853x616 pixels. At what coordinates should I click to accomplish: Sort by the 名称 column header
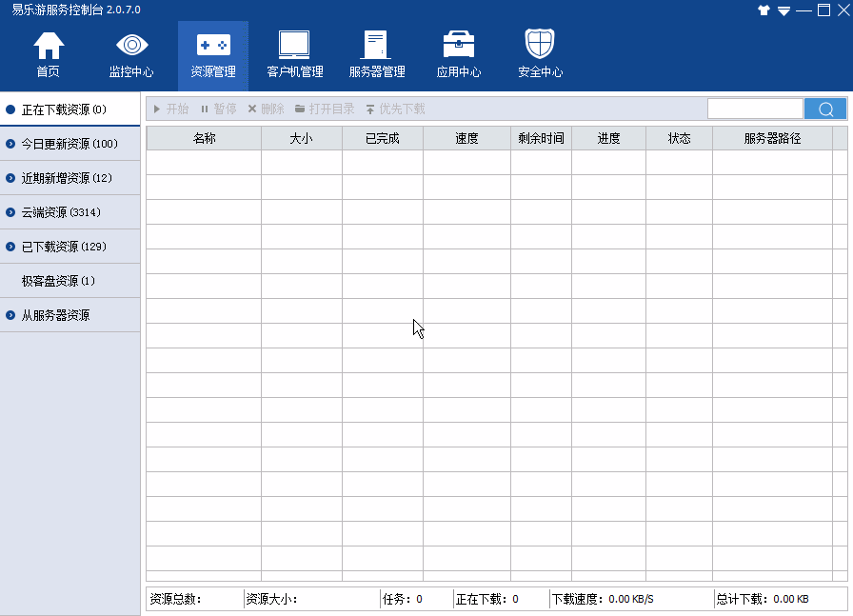tap(204, 138)
